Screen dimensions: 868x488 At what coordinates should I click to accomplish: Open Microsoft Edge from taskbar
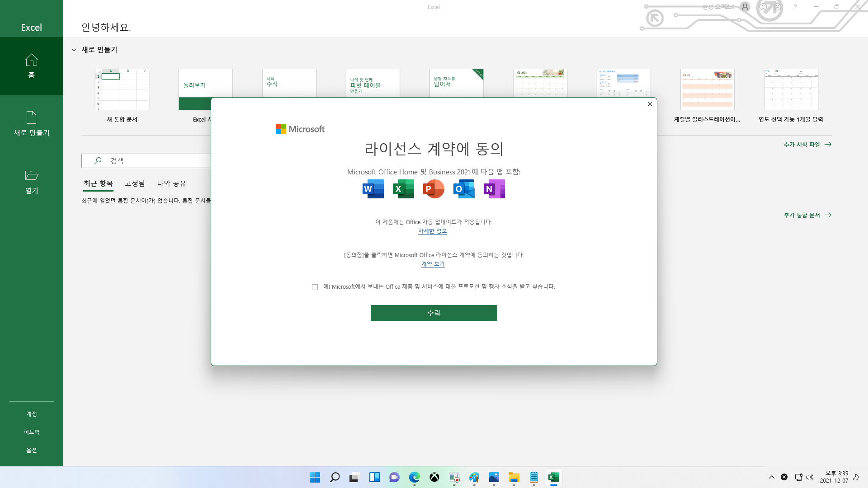[x=414, y=477]
